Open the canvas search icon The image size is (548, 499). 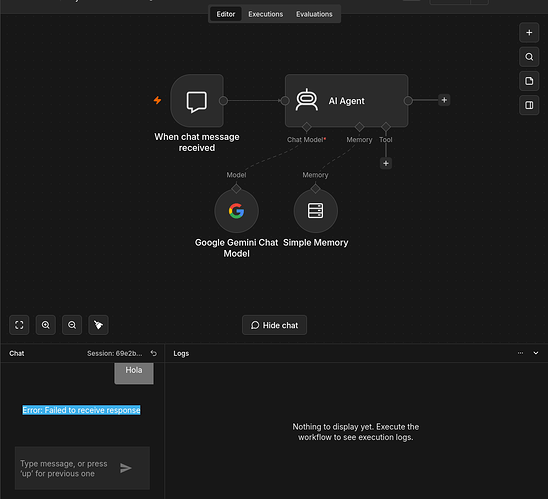pyautogui.click(x=529, y=57)
